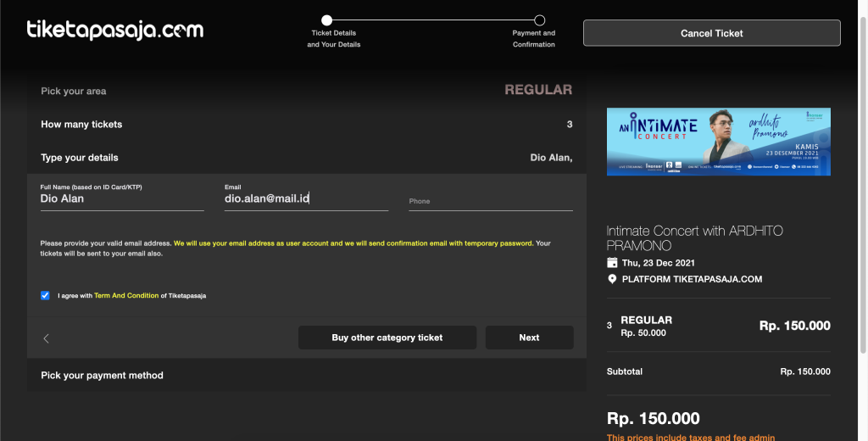Collapse the Type your details section
The height and width of the screenshot is (441, 868).
[307, 158]
